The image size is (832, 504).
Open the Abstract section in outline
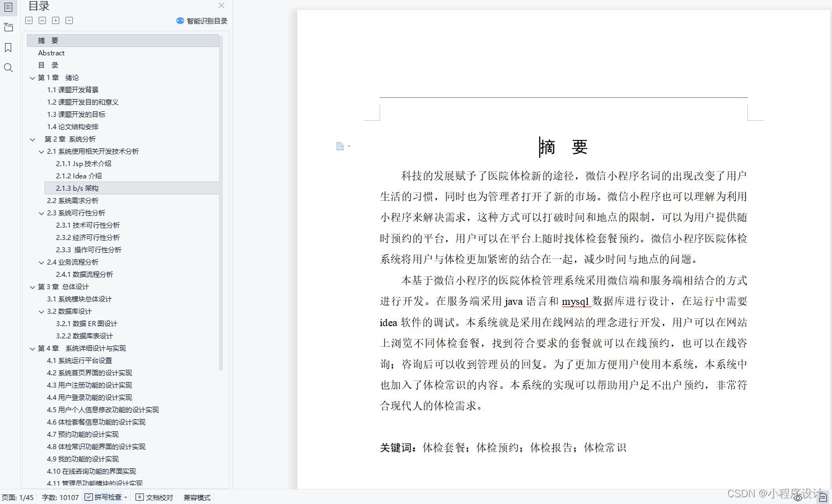pyautogui.click(x=52, y=53)
